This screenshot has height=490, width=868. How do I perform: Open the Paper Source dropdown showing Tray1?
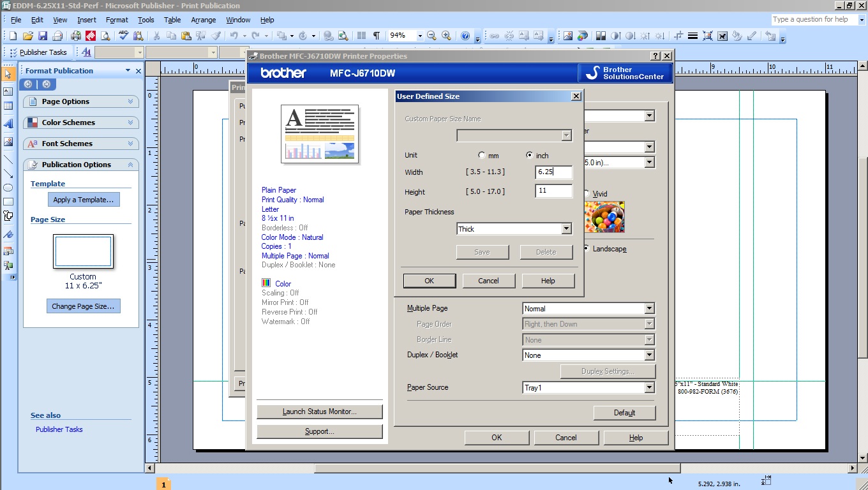pyautogui.click(x=649, y=387)
